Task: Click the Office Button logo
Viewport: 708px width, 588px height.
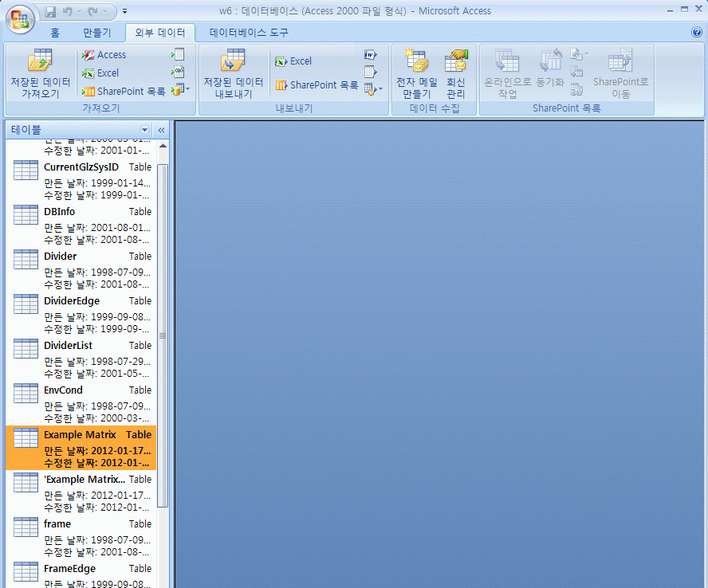Action: coord(21,18)
